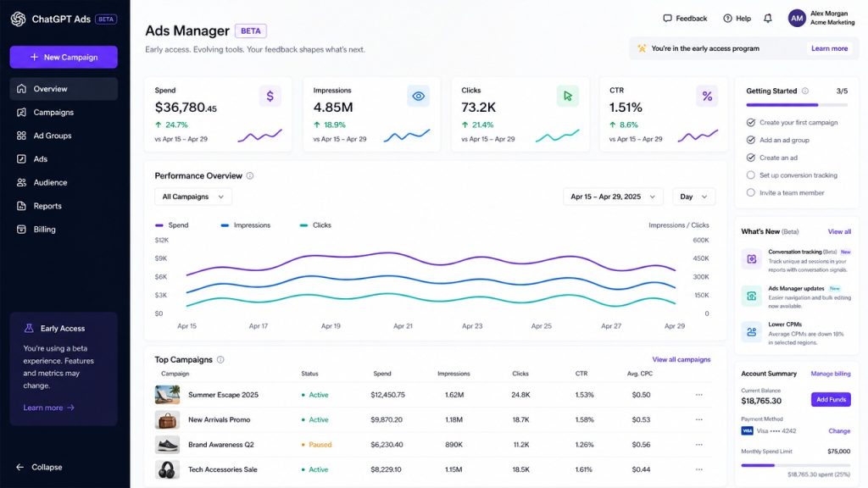This screenshot has width=868, height=488.
Task: Open options menu for Summer Escape 2025
Action: (699, 395)
